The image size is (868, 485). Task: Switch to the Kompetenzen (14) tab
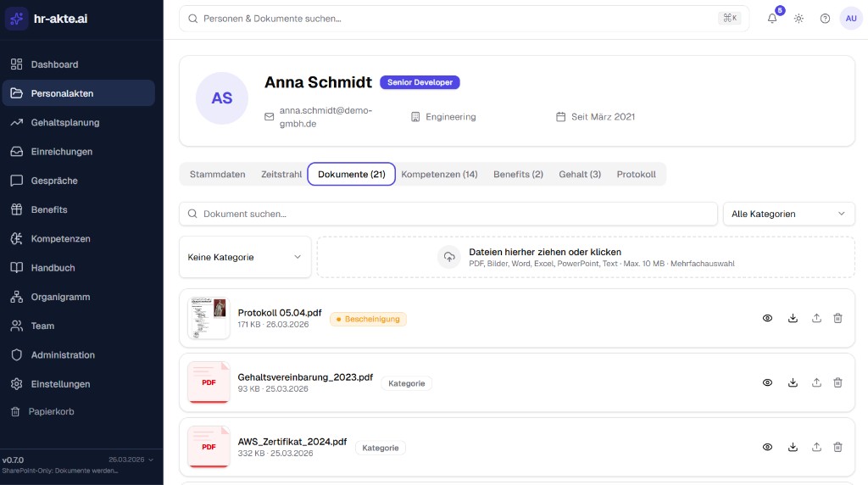coord(439,174)
